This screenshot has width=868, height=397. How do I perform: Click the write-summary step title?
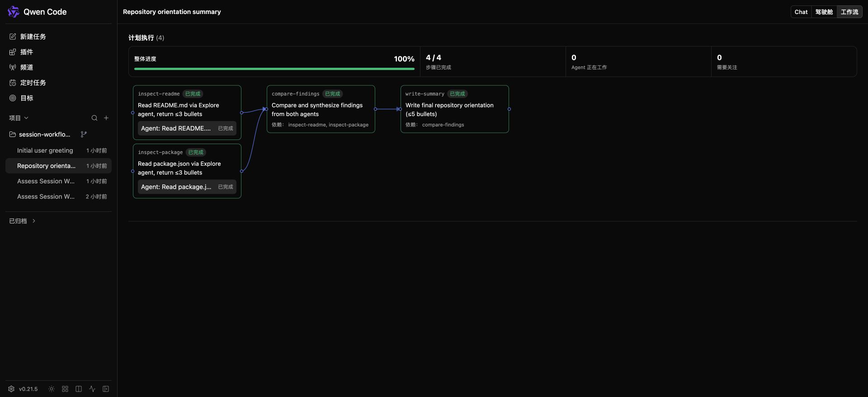(x=425, y=94)
